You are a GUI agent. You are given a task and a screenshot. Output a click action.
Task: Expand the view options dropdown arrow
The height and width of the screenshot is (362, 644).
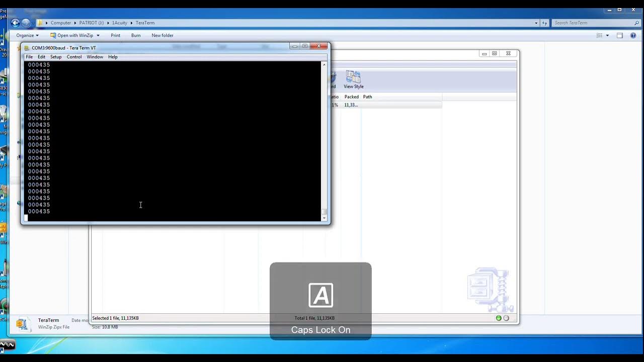click(607, 36)
